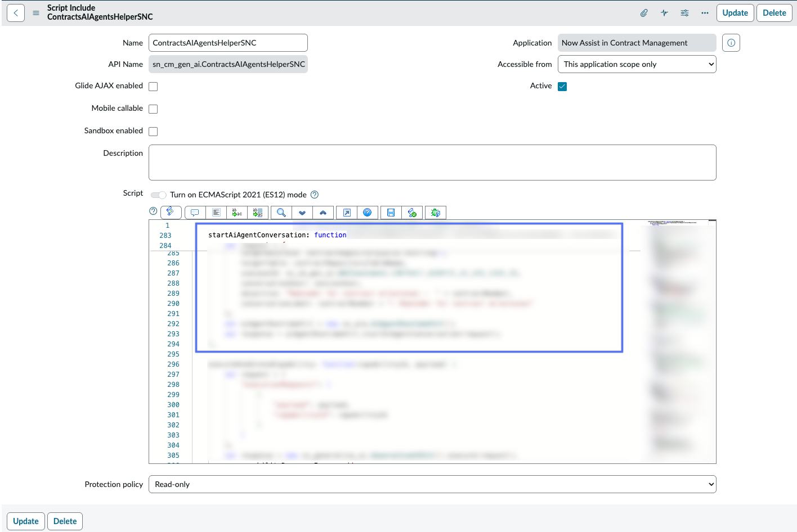Click Delete button in the header

(x=774, y=13)
